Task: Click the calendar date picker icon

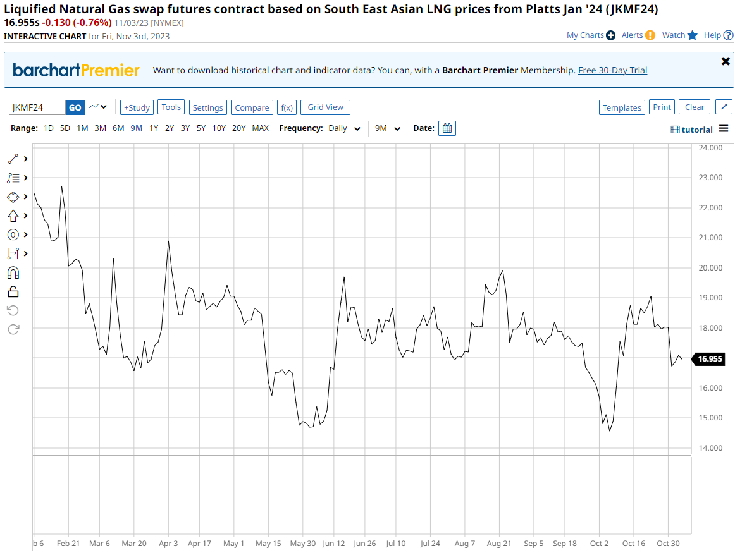Action: pyautogui.click(x=447, y=128)
